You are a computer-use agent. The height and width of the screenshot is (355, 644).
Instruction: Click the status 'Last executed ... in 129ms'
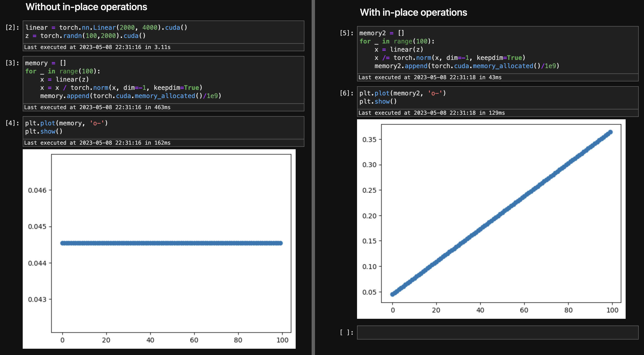(x=431, y=113)
